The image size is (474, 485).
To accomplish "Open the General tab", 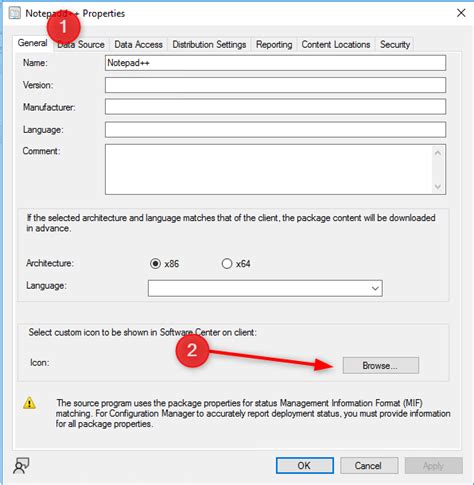I will (x=32, y=43).
